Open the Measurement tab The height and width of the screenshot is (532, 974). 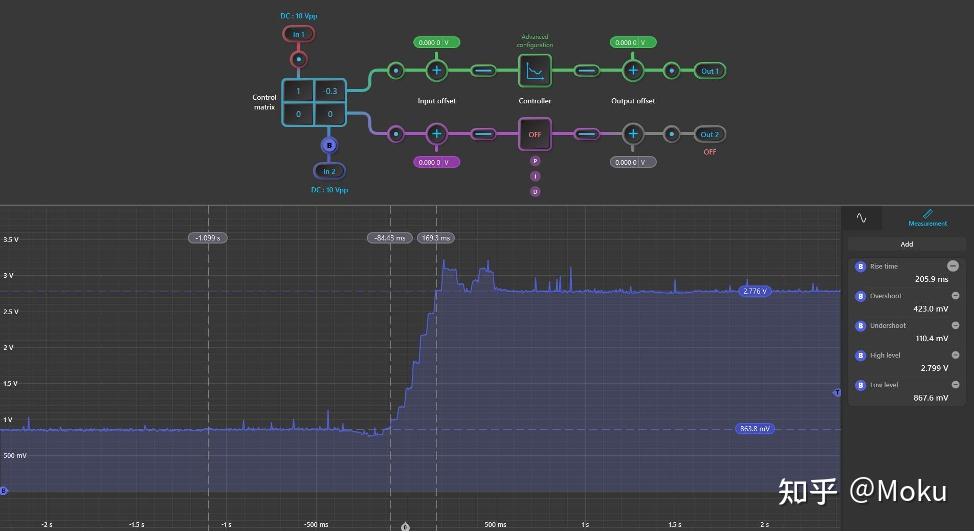(927, 218)
